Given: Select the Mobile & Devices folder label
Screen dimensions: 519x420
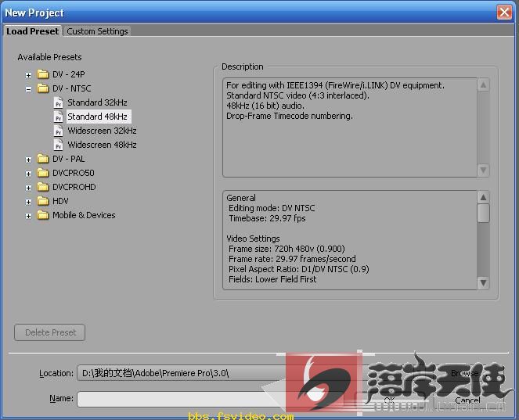Looking at the screenshot, I should pos(84,215).
